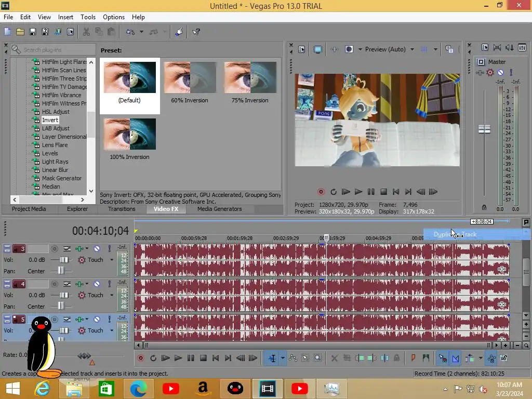Select HSL Adjust in plug-in list
The image size is (532, 399).
click(x=56, y=112)
